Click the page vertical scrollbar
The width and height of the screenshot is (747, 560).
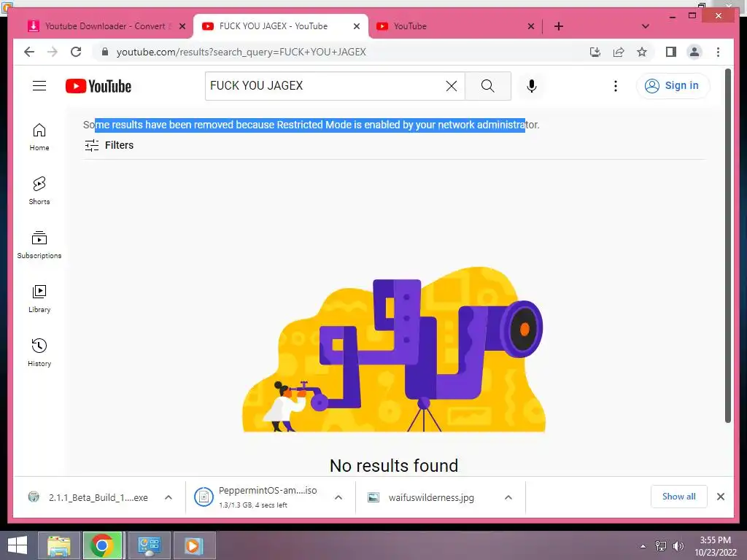point(727,245)
